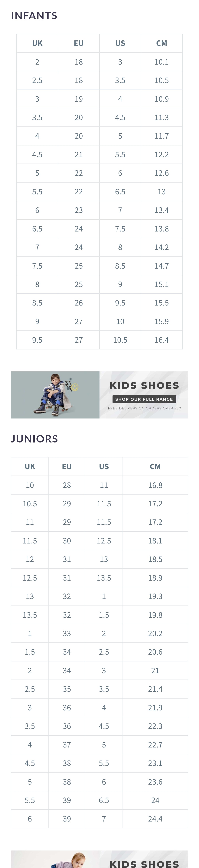Screen dimensions: 199x868
Task: Select the 16.4 CM cell
Action: [161, 340]
